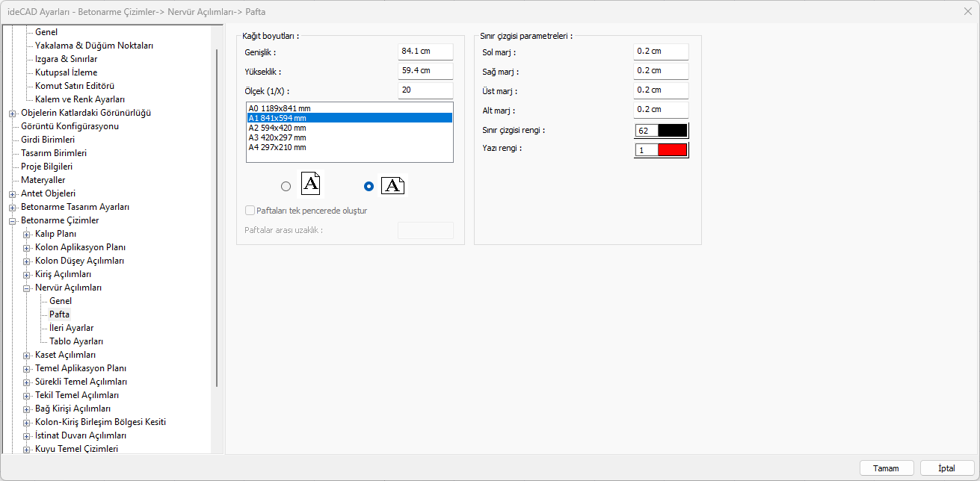Click the Ölçek (1/X) input field
Image resolution: width=980 pixels, height=481 pixels.
click(425, 90)
